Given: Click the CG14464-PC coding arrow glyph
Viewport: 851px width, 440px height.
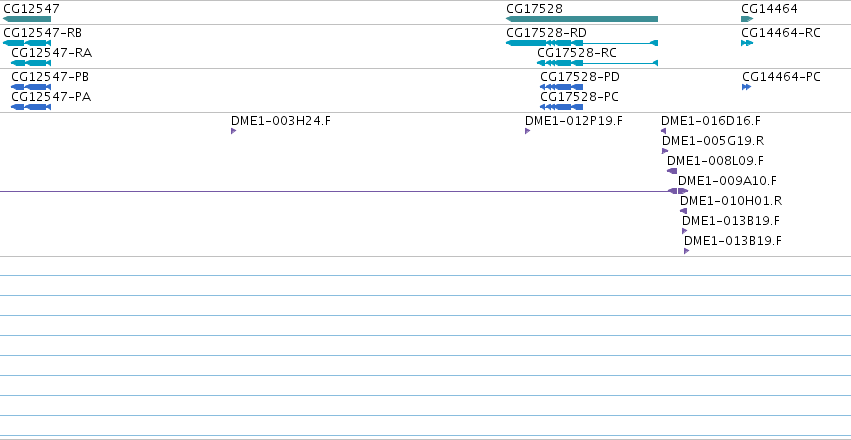Looking at the screenshot, I should [x=747, y=87].
